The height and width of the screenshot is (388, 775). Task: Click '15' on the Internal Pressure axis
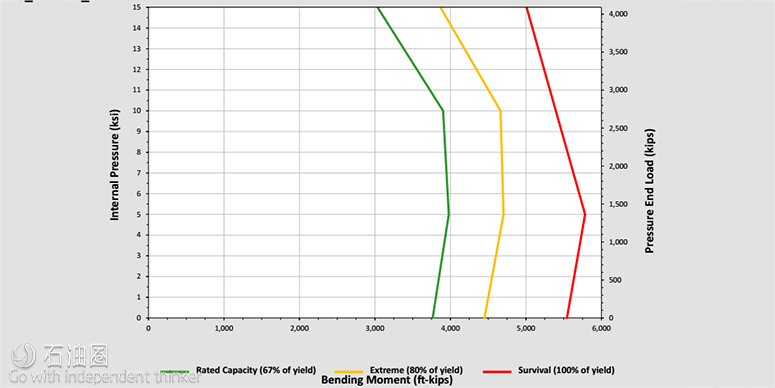tap(137, 7)
